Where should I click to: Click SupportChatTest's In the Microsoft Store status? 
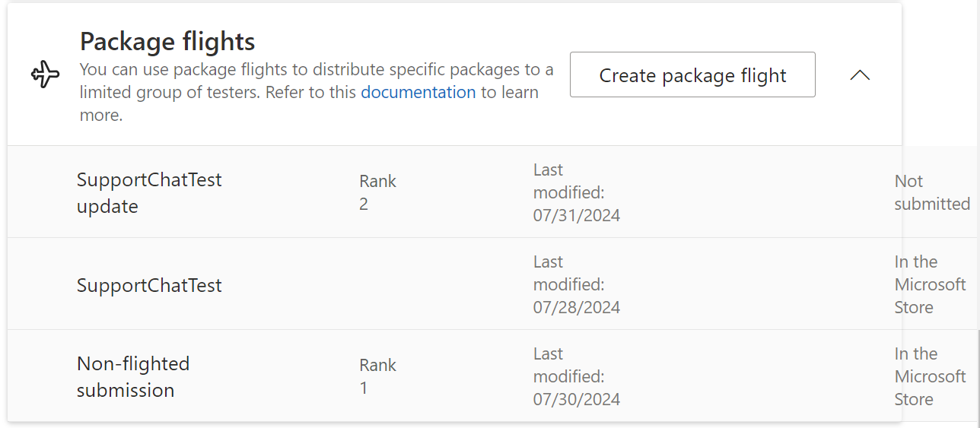point(930,285)
